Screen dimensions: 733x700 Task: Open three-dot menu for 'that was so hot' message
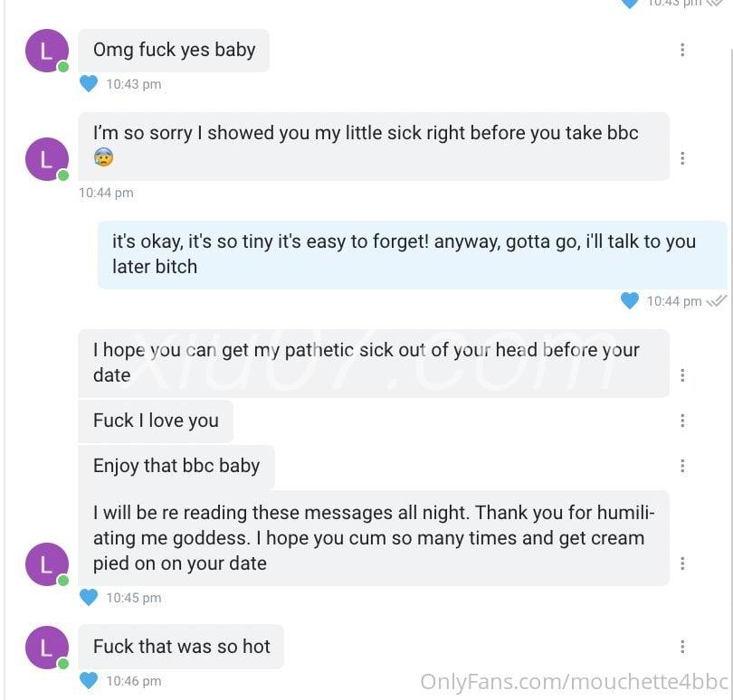tap(682, 647)
